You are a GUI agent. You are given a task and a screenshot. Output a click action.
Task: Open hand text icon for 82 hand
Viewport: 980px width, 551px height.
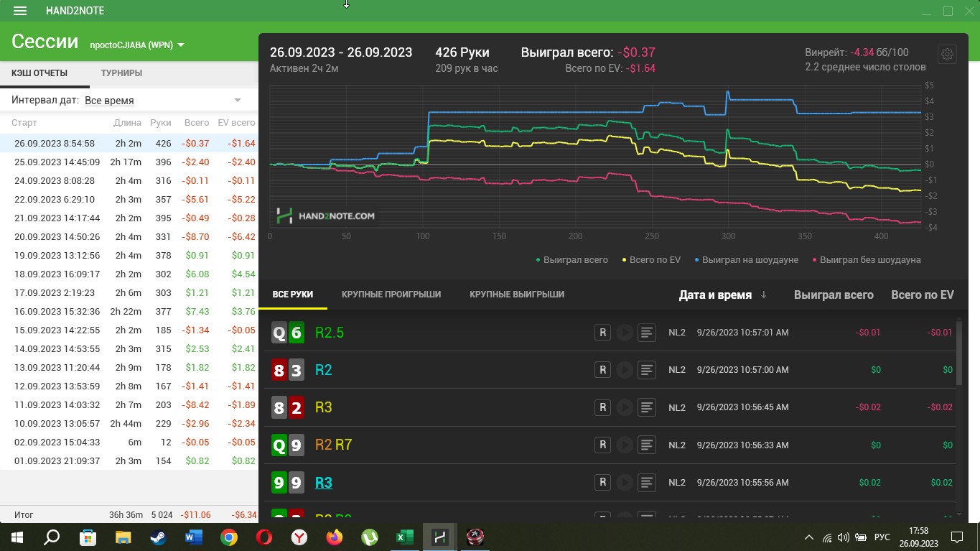click(647, 407)
